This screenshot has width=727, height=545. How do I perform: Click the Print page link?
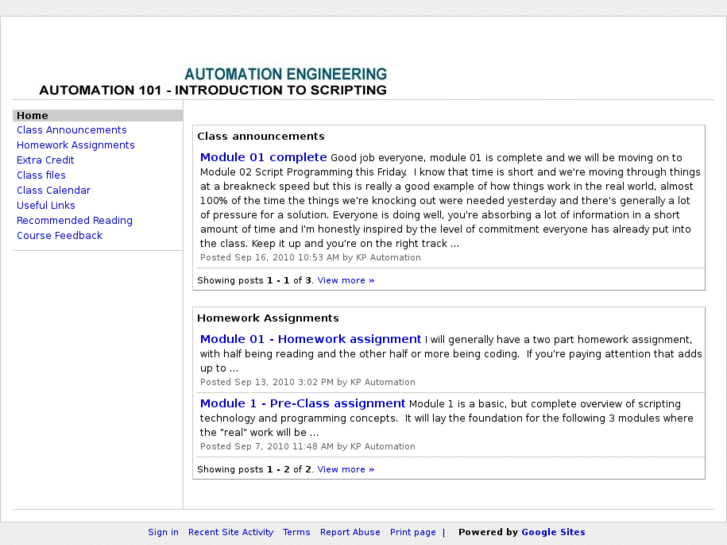pyautogui.click(x=413, y=532)
